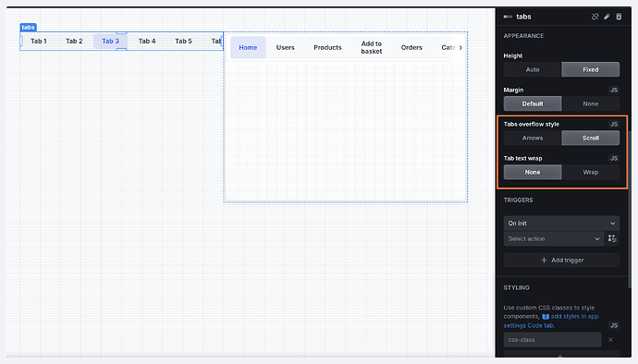Click the css-class input field

(552, 340)
